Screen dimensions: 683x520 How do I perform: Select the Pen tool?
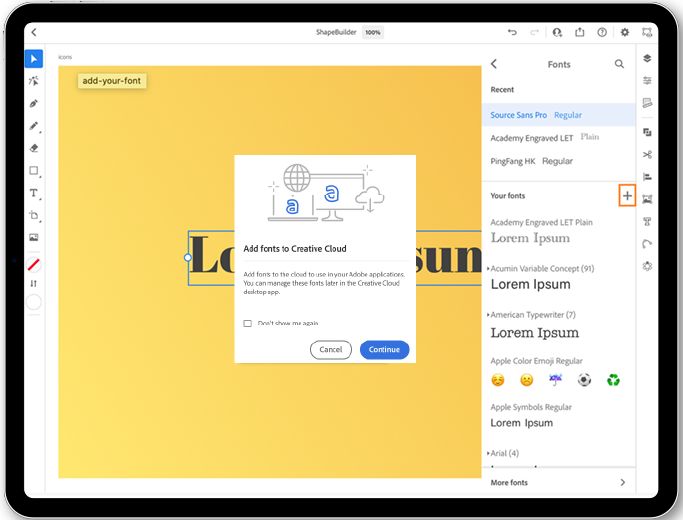pos(34,104)
